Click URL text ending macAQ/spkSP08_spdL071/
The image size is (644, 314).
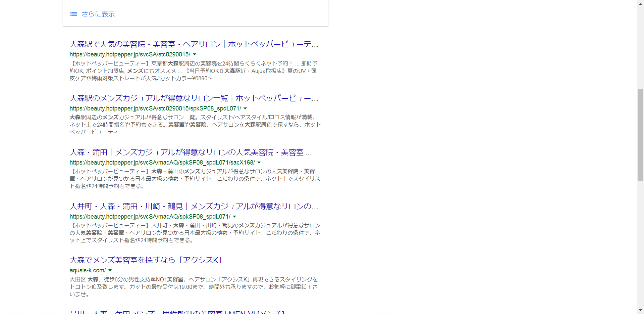[x=150, y=217]
